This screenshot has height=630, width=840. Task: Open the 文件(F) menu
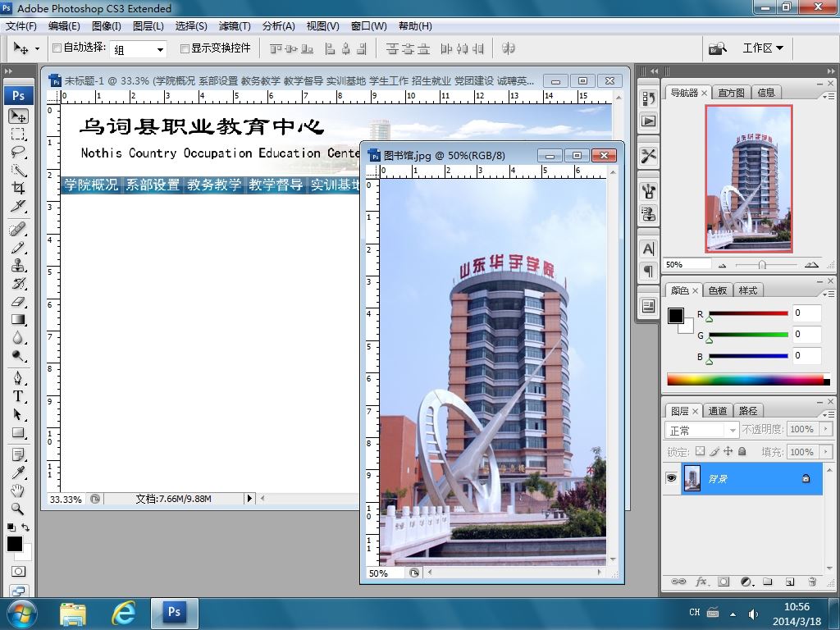pos(21,25)
